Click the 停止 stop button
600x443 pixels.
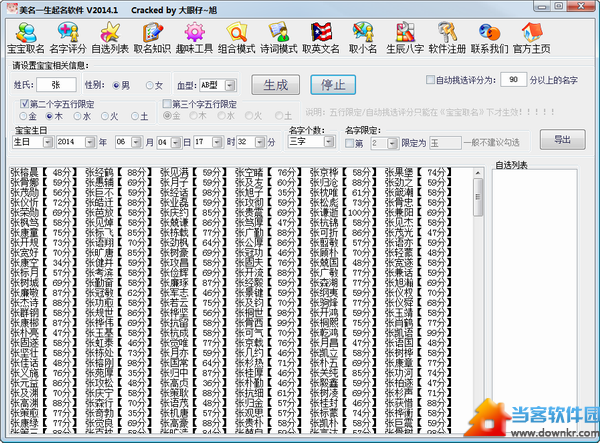(333, 85)
